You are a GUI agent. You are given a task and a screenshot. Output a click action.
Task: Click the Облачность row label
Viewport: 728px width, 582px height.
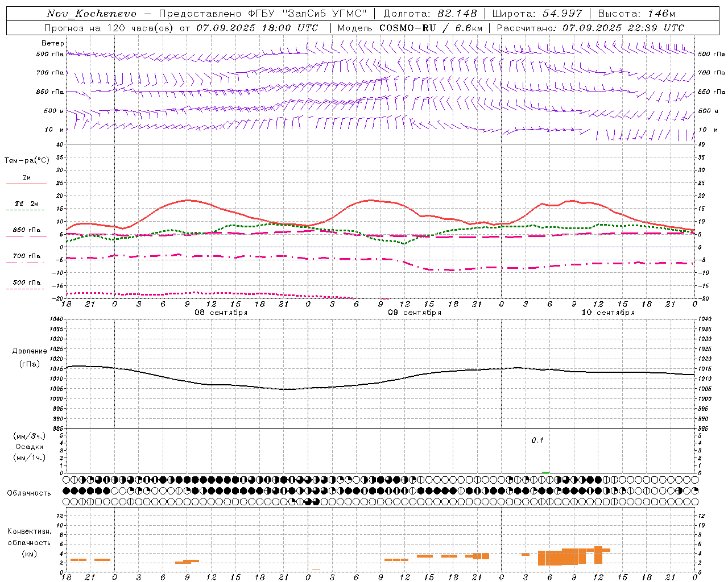point(29,493)
